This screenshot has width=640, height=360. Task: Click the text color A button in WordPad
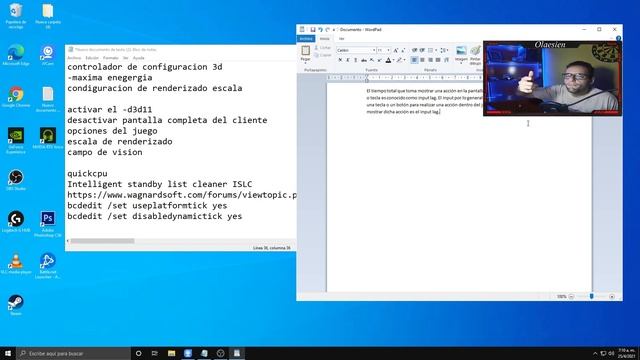[388, 60]
